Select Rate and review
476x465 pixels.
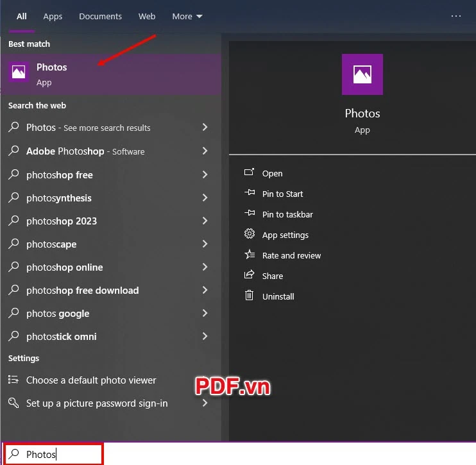click(x=291, y=255)
